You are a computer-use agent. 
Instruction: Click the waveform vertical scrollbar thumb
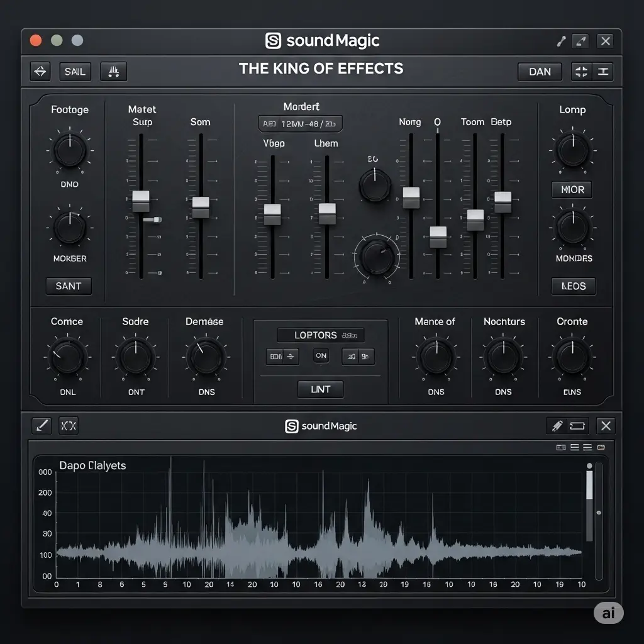(589, 485)
